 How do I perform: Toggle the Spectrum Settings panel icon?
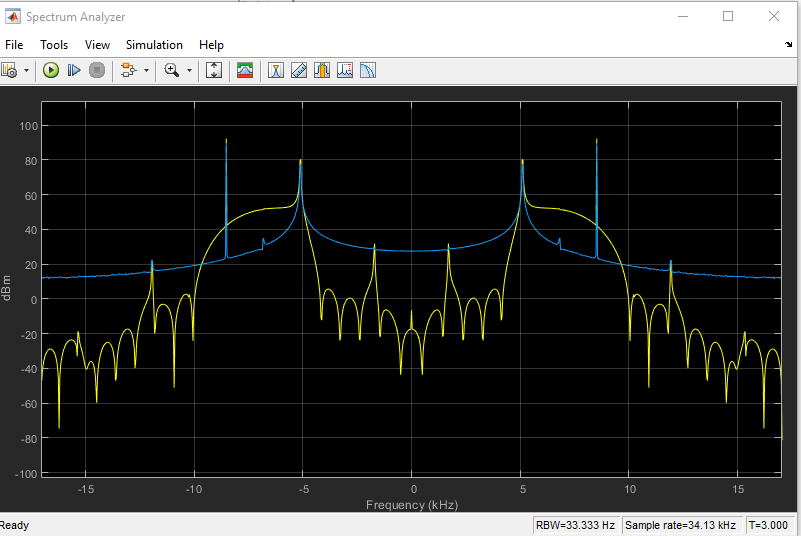click(245, 70)
